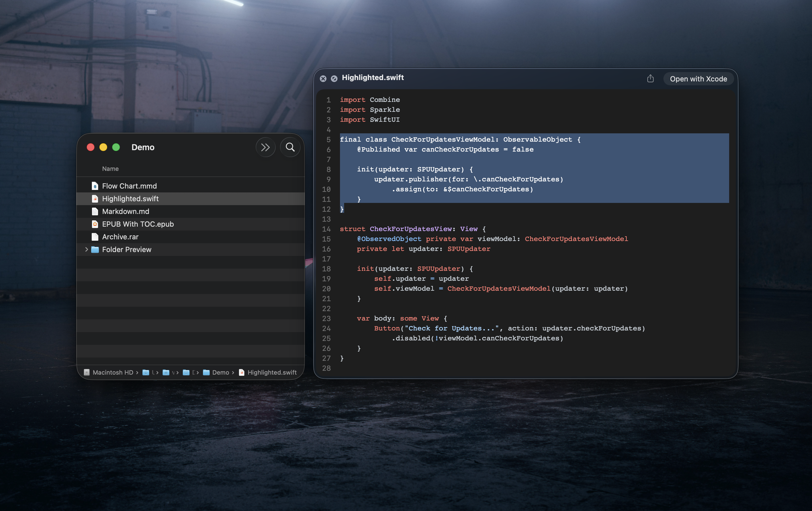812x511 pixels.
Task: Share Highlighted.swift using the share icon
Action: (650, 78)
